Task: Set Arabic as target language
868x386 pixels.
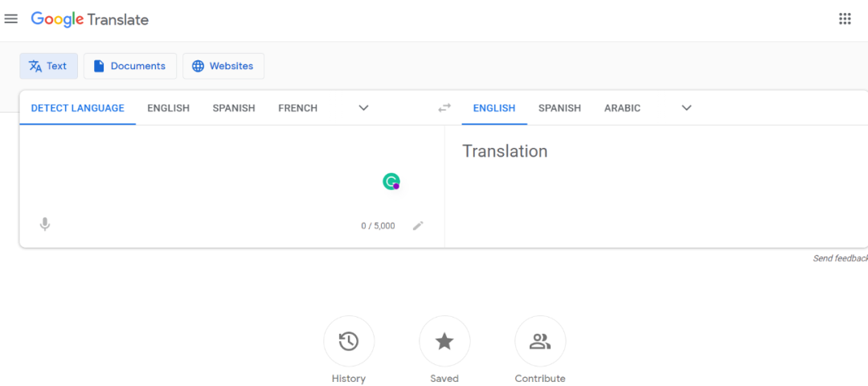Action: point(622,108)
